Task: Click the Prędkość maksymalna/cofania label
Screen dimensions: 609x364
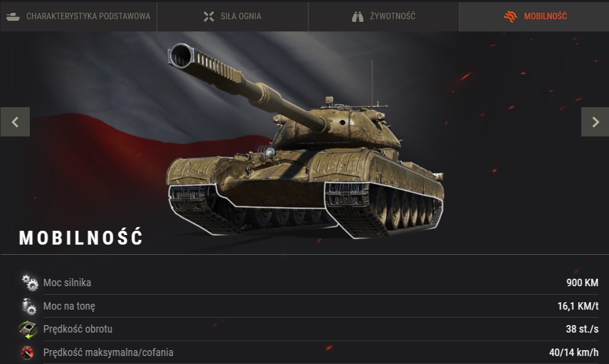Action: pos(108,352)
